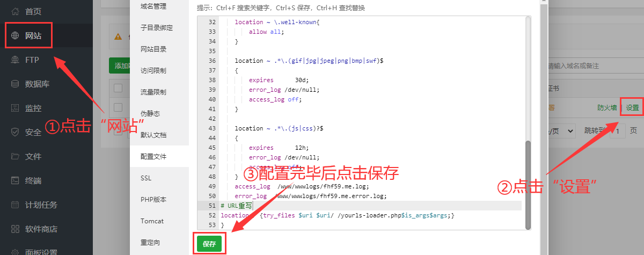Image resolution: width=644 pixels, height=255 pixels.
Task: Click 'error_log /dev/null;' on line 39
Action: [284, 90]
